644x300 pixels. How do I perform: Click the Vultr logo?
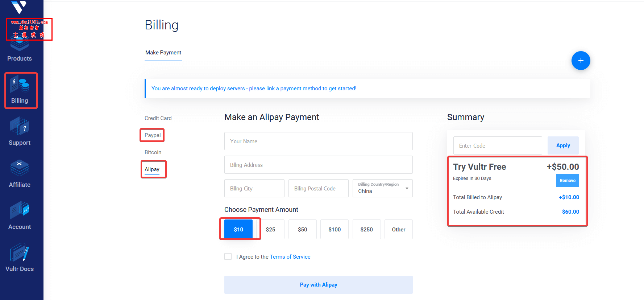tap(19, 7)
